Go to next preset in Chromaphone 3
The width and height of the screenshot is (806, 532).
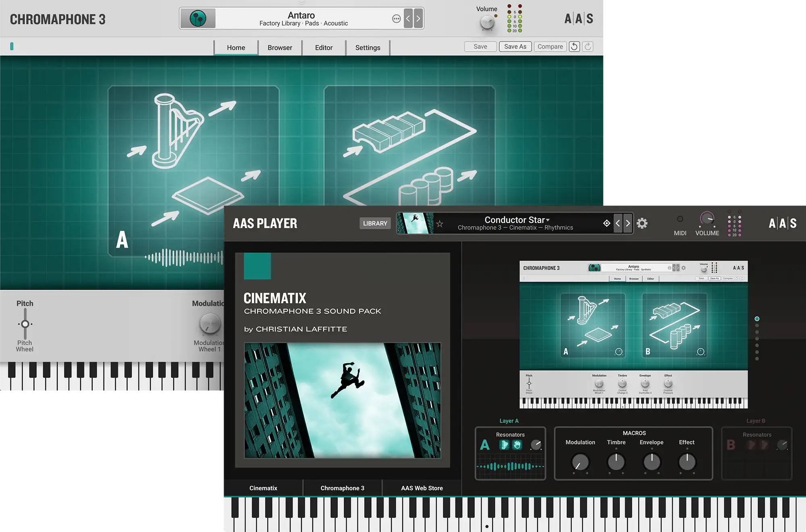[418, 19]
